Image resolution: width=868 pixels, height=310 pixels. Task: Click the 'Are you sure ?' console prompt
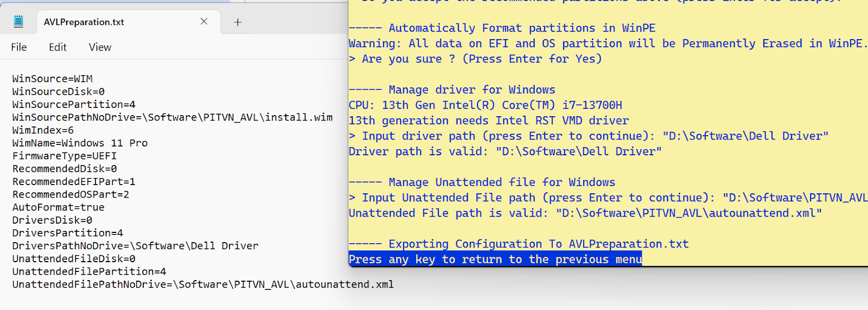click(476, 59)
